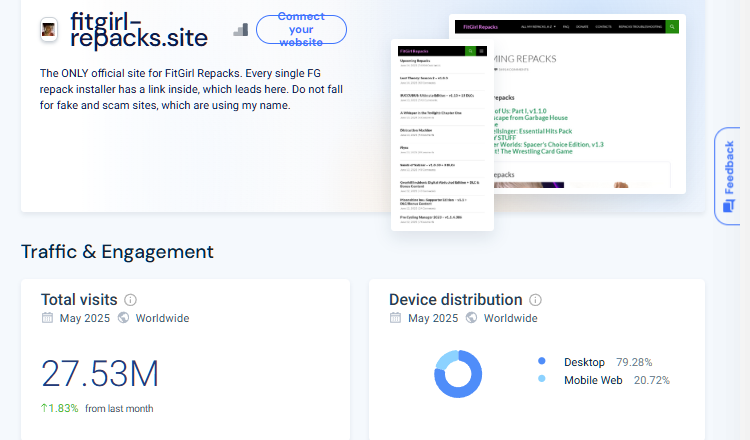Click Connect your website button

pos(301,30)
